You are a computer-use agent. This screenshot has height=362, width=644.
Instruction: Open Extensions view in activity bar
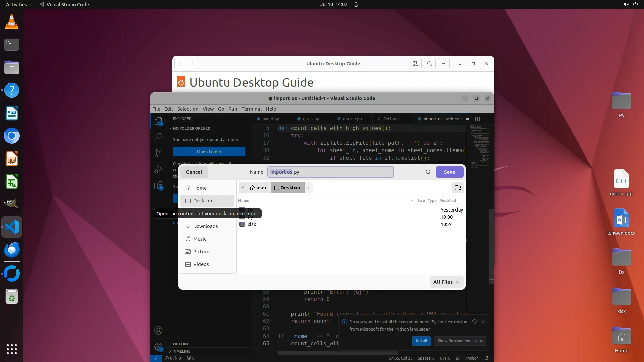tap(158, 186)
